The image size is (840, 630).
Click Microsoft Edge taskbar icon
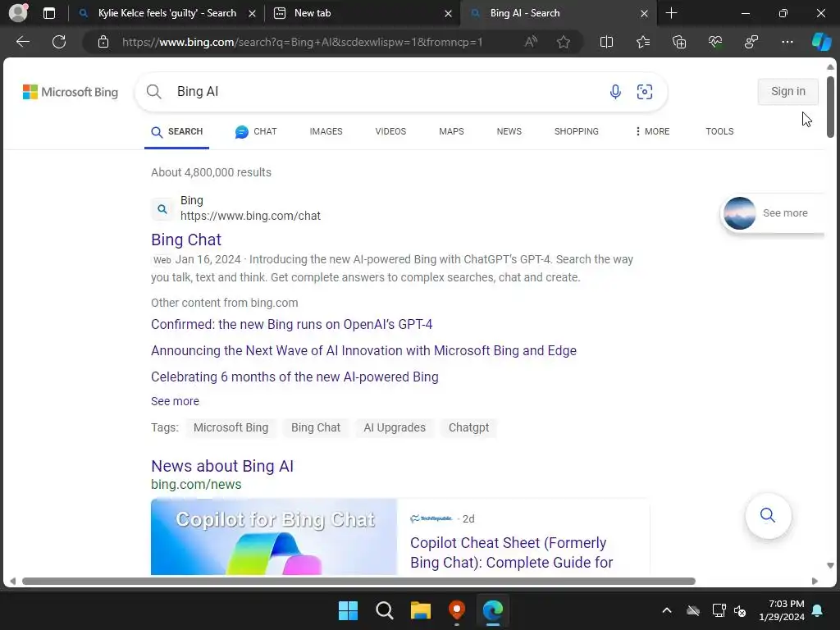tap(493, 610)
